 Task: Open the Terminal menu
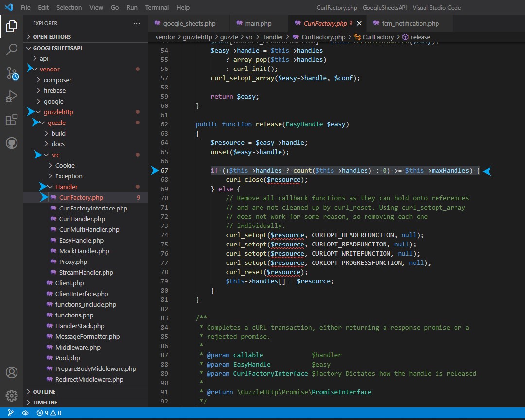click(157, 8)
